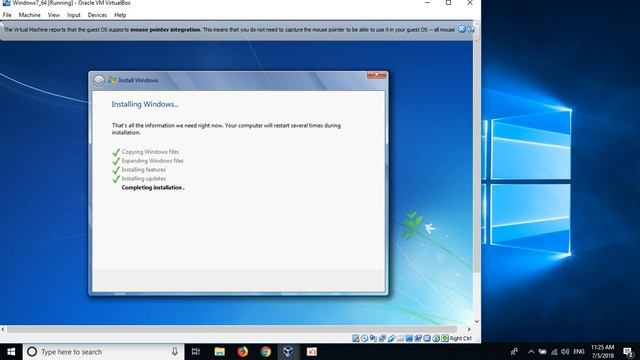Click the Expanding Windows files step

(x=152, y=161)
